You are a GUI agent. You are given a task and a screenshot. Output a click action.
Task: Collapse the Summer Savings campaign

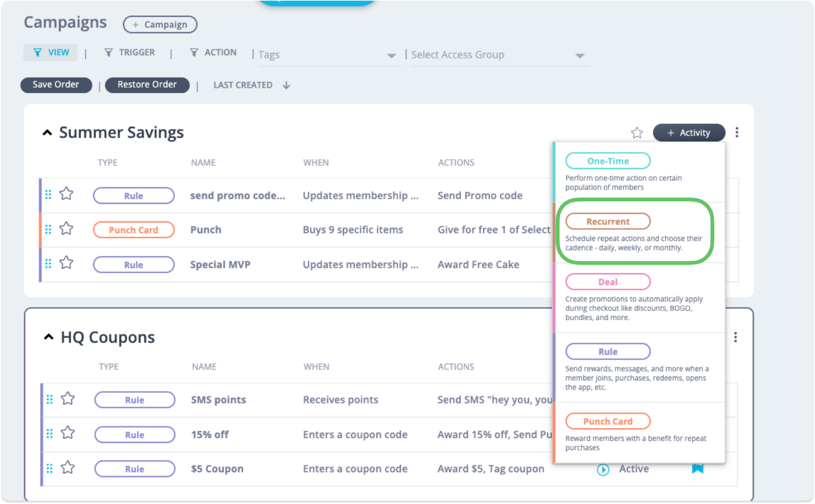(x=47, y=132)
